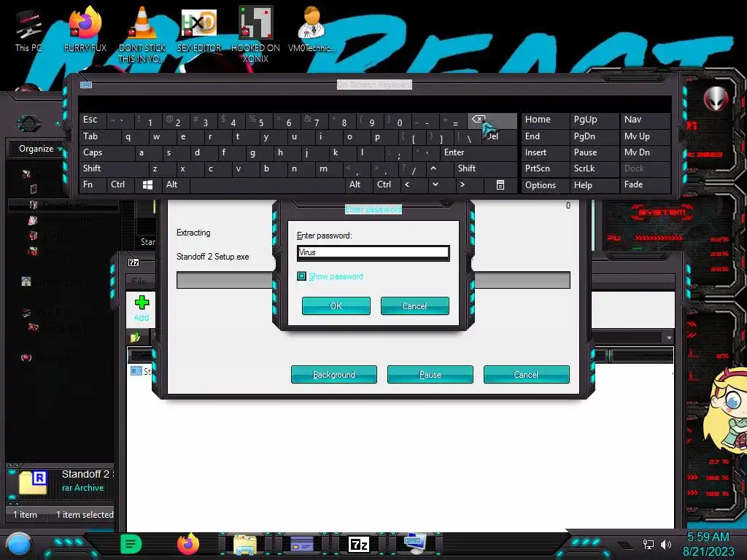Open the VLC shortcut labeled DONT STICK
747x560 pixels.
(x=142, y=34)
